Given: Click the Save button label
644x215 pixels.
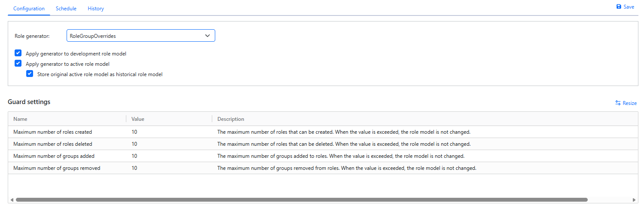Looking at the screenshot, I should point(629,7).
